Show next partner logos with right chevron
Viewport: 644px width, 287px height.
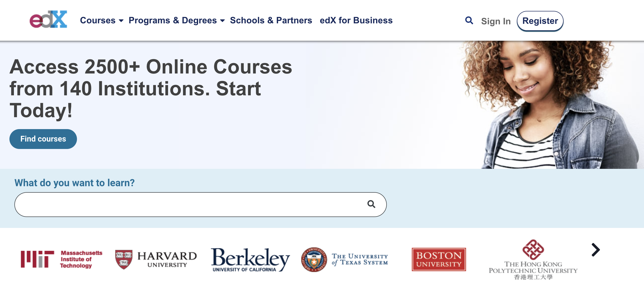pos(596,250)
